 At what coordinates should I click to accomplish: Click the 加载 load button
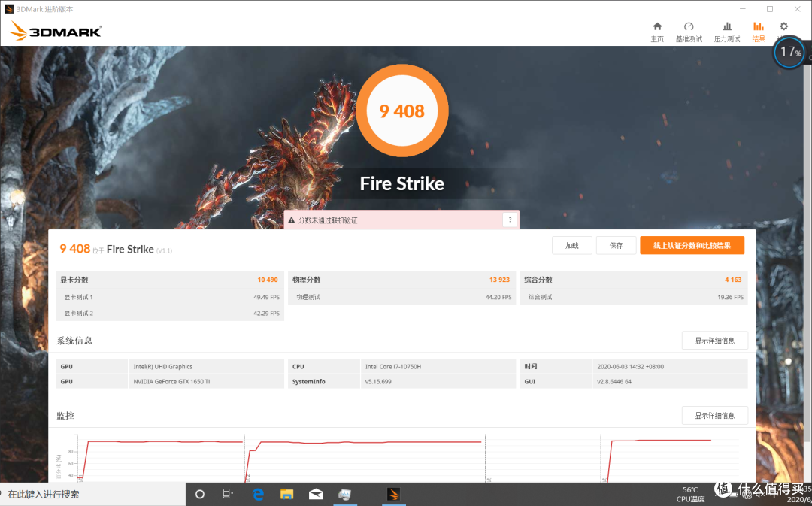click(x=571, y=246)
